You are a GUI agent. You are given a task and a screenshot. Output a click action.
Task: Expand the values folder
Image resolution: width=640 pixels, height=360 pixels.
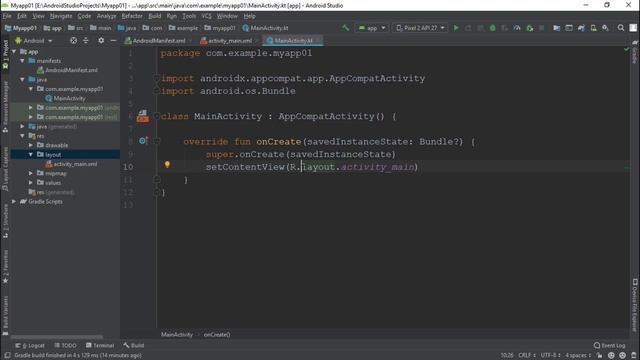coord(31,183)
